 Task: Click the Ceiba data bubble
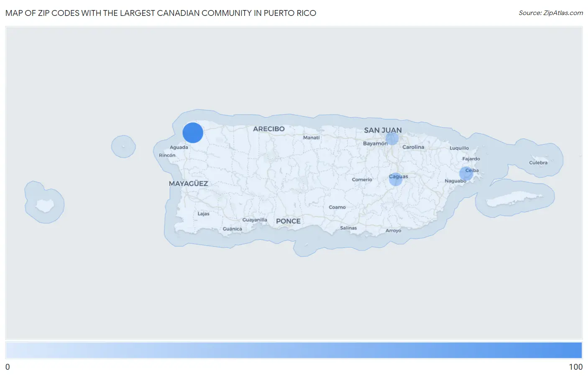click(x=466, y=173)
